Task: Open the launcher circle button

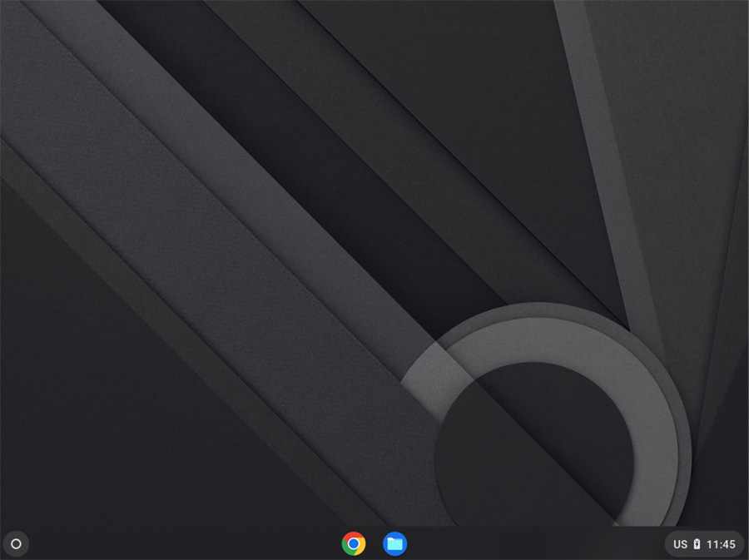Action: [x=16, y=543]
